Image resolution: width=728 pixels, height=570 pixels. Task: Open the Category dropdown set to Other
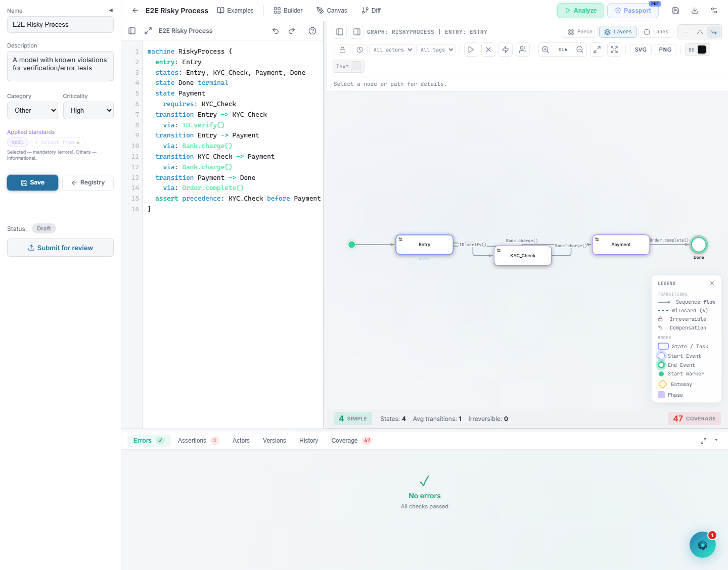tap(32, 111)
